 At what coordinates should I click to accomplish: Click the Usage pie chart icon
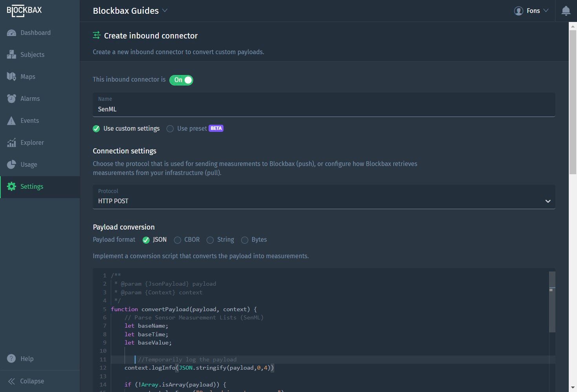coord(11,165)
